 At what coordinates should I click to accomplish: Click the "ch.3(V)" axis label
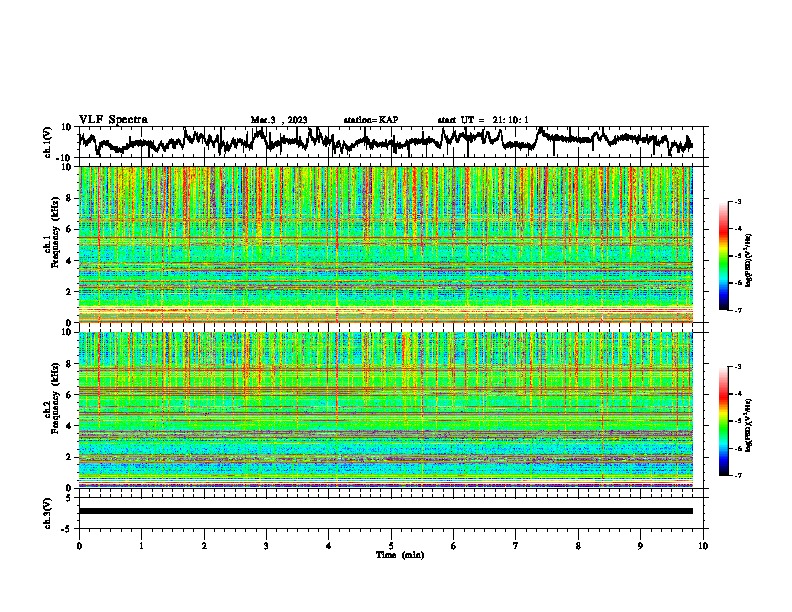click(x=48, y=513)
